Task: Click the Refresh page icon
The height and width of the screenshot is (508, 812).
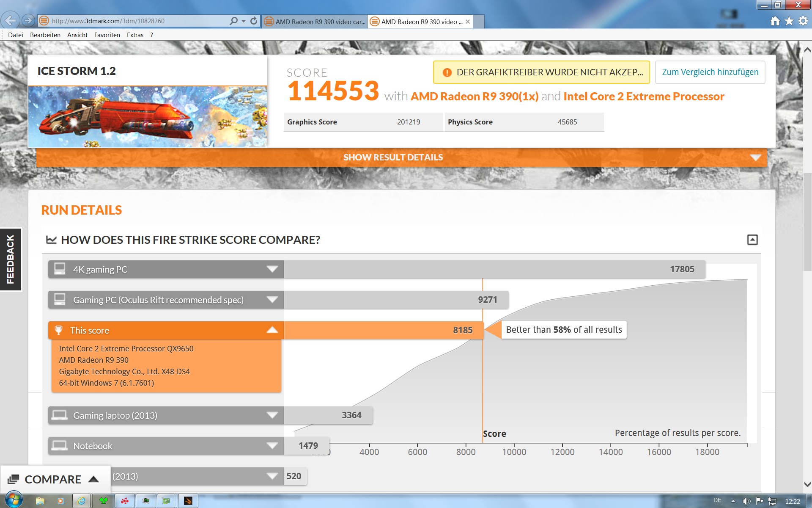Action: [254, 21]
